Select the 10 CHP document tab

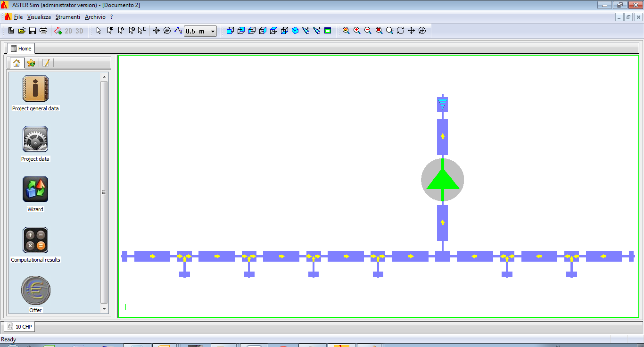point(20,326)
